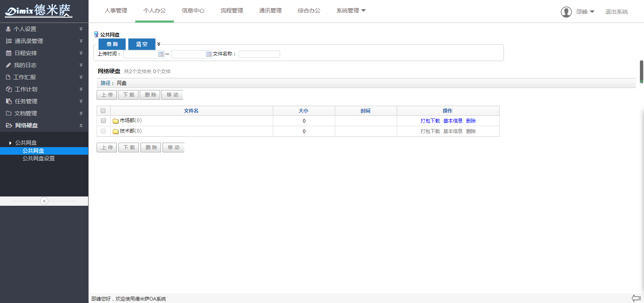This screenshot has height=303, width=644.
Task: Click the lower 移动 button
Action: coord(173,147)
